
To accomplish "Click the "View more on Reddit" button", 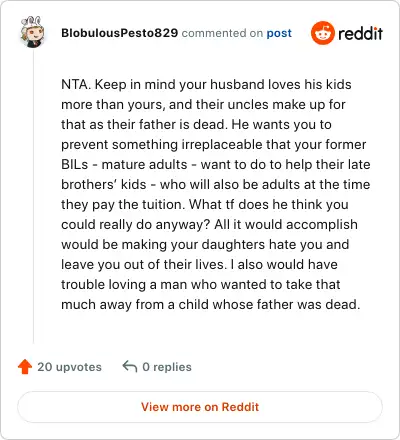I will click(200, 407).
